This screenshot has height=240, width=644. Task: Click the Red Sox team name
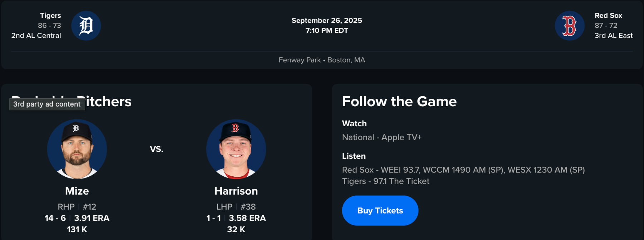click(608, 15)
